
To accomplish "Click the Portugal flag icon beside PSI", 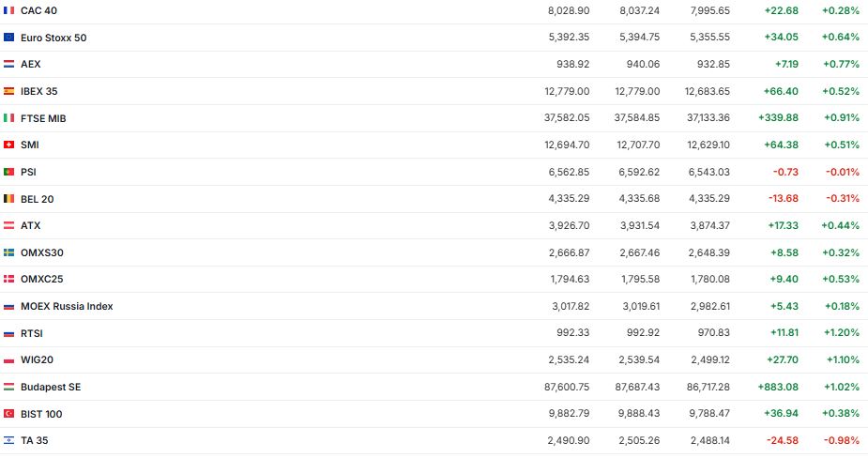I will pos(8,172).
